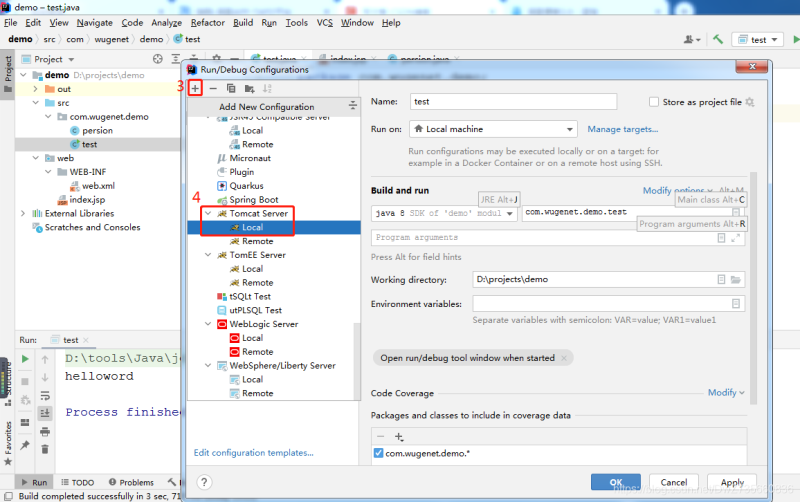Uncheck the com.wugenet.demo.* coverage checkbox
This screenshot has height=502, width=800.
(x=378, y=453)
